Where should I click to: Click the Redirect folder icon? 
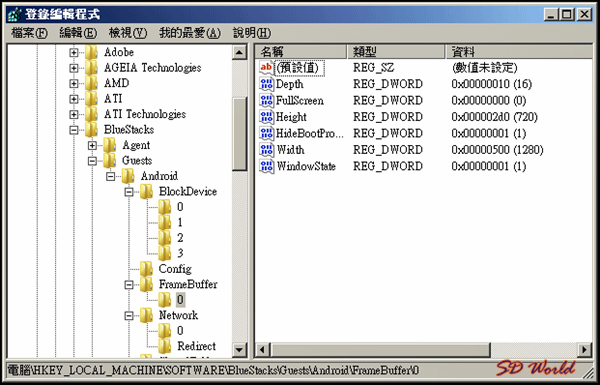coord(165,346)
